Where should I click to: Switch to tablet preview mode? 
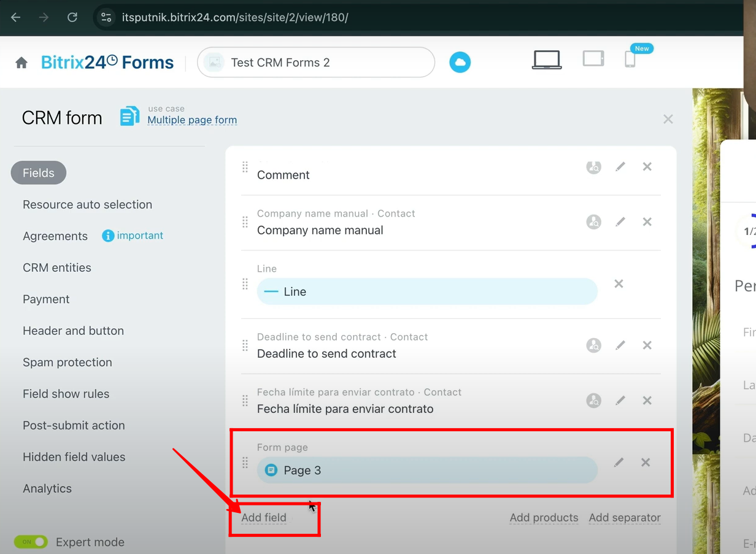point(593,58)
